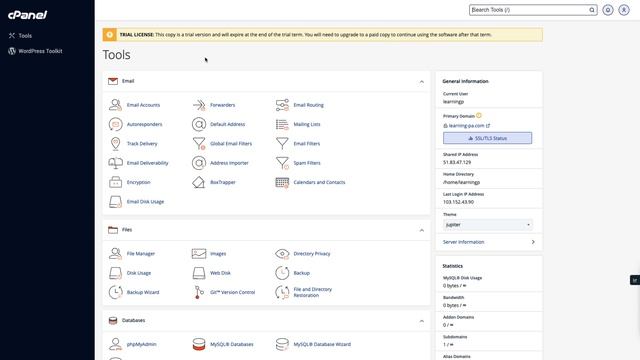Open the Spam Filters icon
Screen dimensions: 640x360
[x=282, y=163]
